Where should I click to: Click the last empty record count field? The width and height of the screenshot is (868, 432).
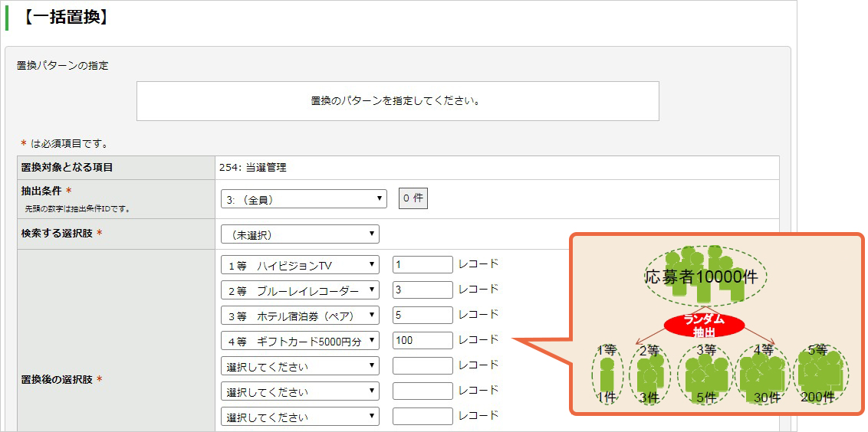[x=423, y=417]
